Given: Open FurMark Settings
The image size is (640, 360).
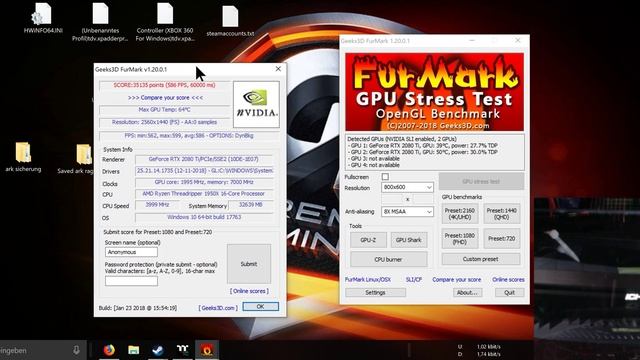Looking at the screenshot, I should click(376, 292).
